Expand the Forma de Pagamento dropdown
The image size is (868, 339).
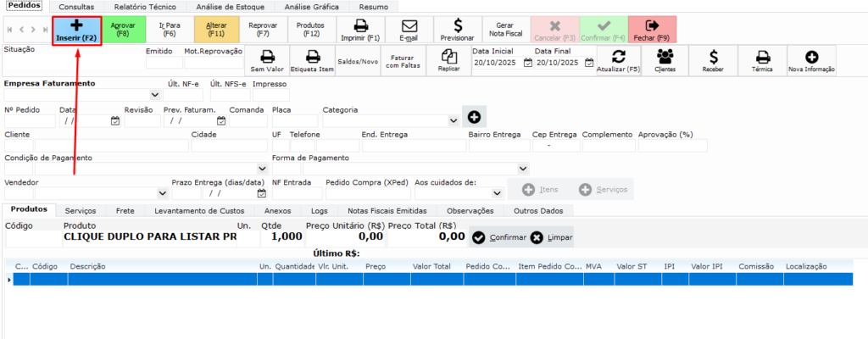point(523,169)
